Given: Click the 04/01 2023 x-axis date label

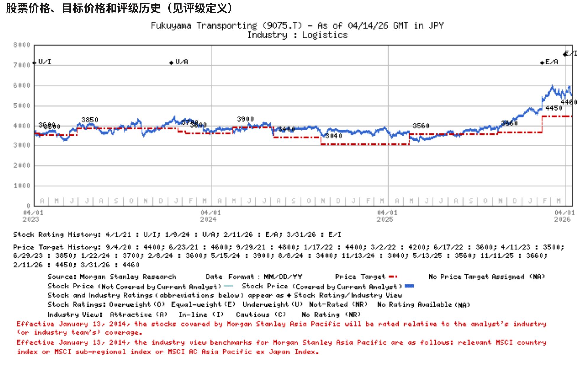Looking at the screenshot, I should [x=33, y=216].
